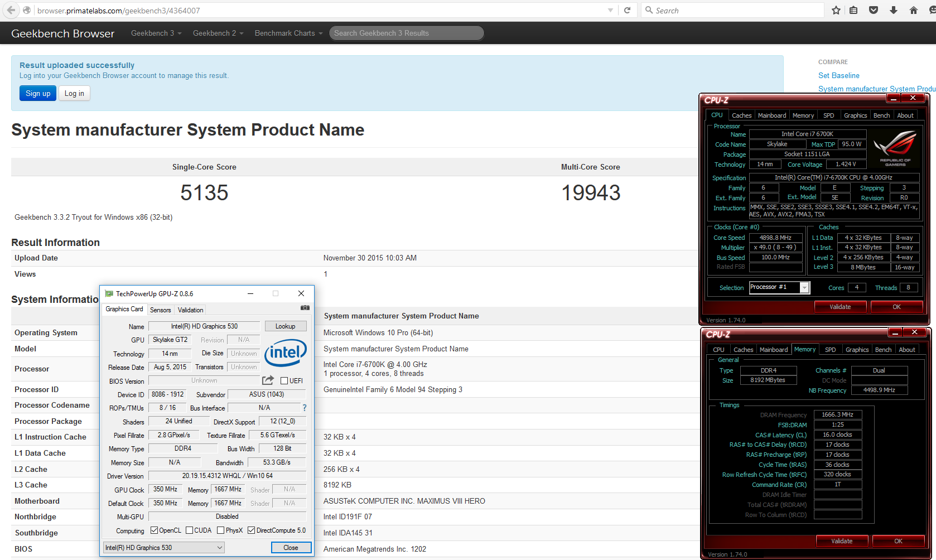This screenshot has height=560, width=936.
Task: Click the site identity globe icon
Action: pyautogui.click(x=27, y=10)
